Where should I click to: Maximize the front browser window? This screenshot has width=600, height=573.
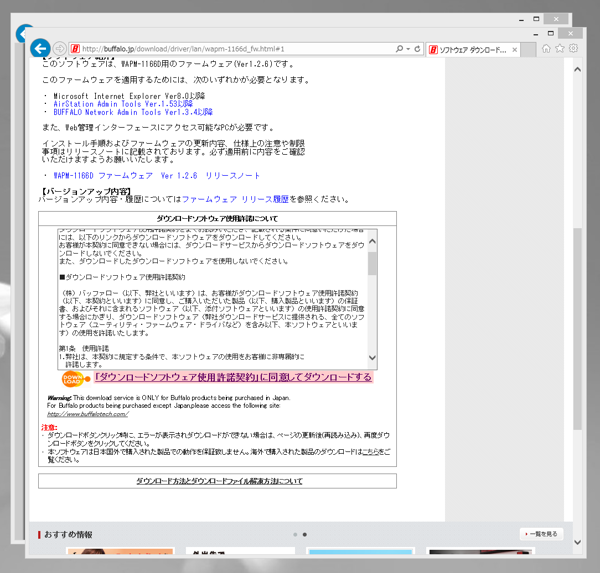[551, 33]
